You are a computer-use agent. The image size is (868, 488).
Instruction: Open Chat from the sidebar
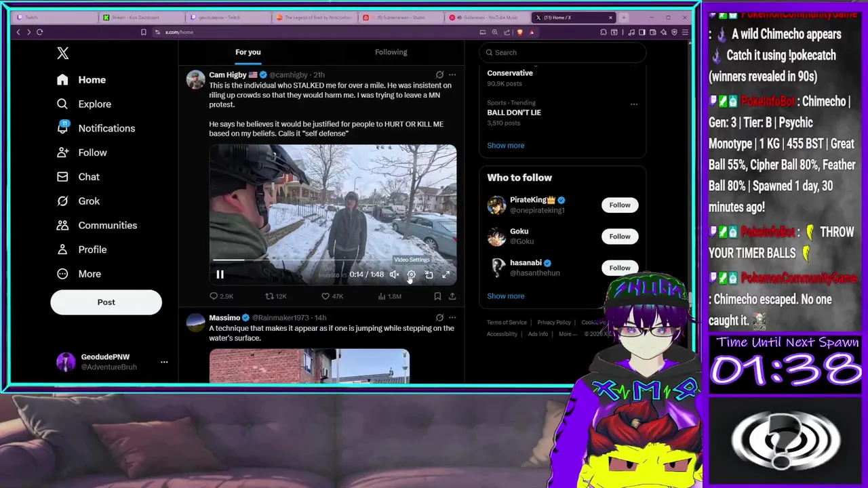(78, 177)
